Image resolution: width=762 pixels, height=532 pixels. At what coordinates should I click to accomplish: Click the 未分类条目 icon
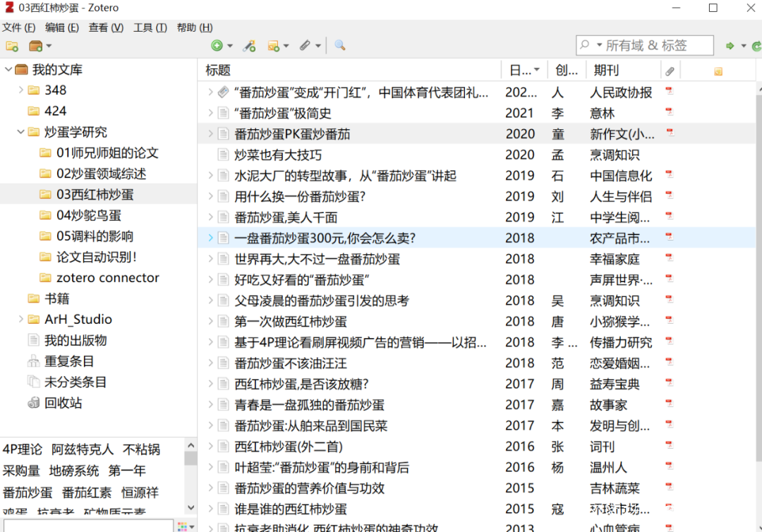click(34, 382)
